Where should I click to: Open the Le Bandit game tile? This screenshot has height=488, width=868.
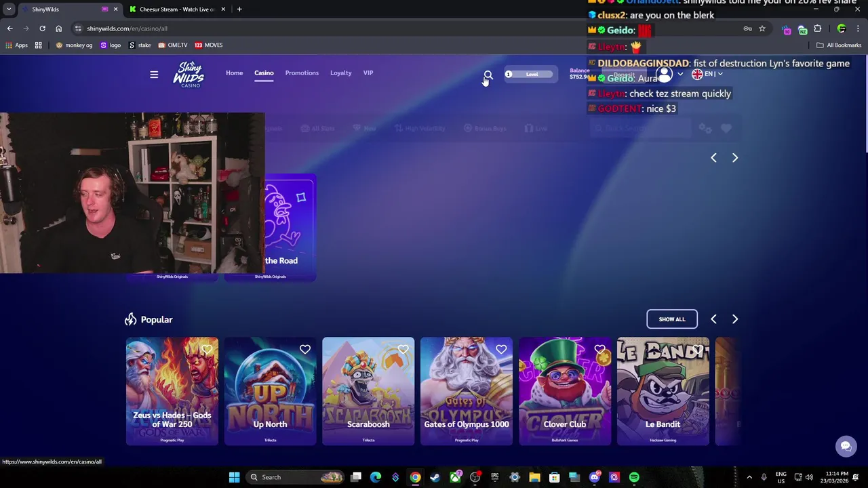click(x=663, y=391)
